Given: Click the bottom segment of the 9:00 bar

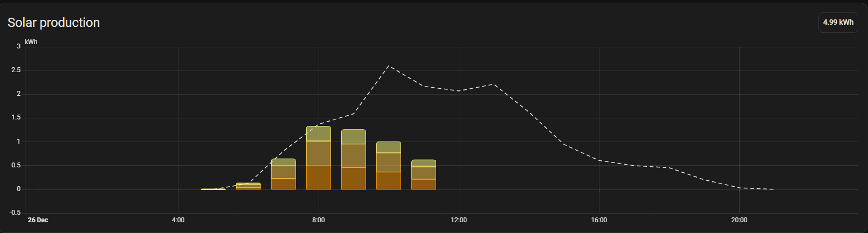Looking at the screenshot, I should pyautogui.click(x=353, y=178).
